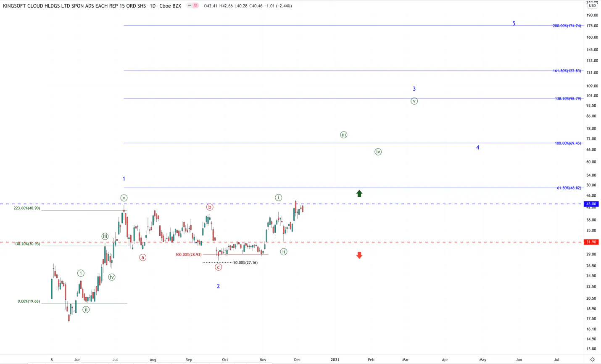Viewport: 601px width, 364px height.
Task: Click the red down arrow marker
Action: tap(359, 255)
